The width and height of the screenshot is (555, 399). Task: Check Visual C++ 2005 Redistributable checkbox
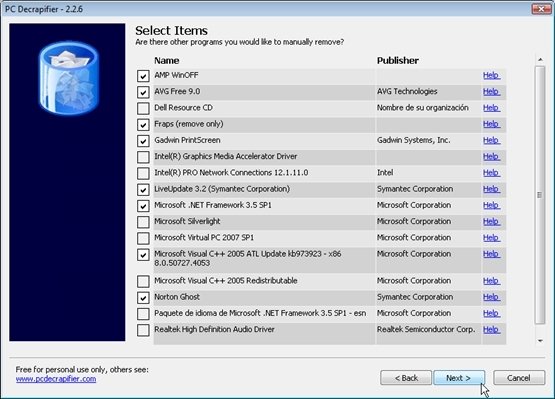point(143,281)
